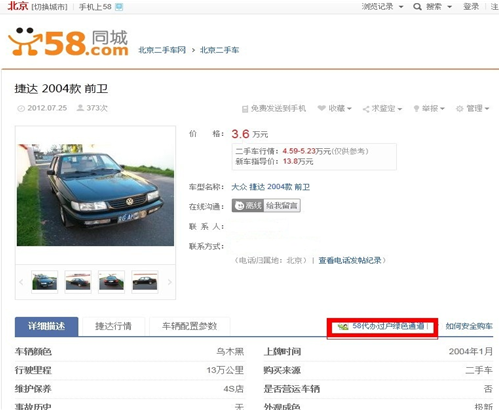The width and height of the screenshot is (499, 417).
Task: Click the 离线 chat status button
Action: coord(248,206)
